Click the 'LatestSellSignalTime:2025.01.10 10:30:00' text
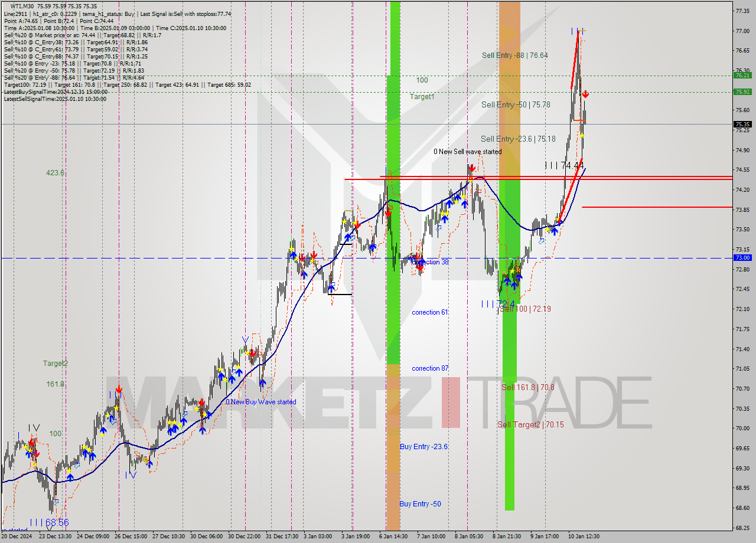The height and width of the screenshot is (543, 756). click(x=55, y=99)
